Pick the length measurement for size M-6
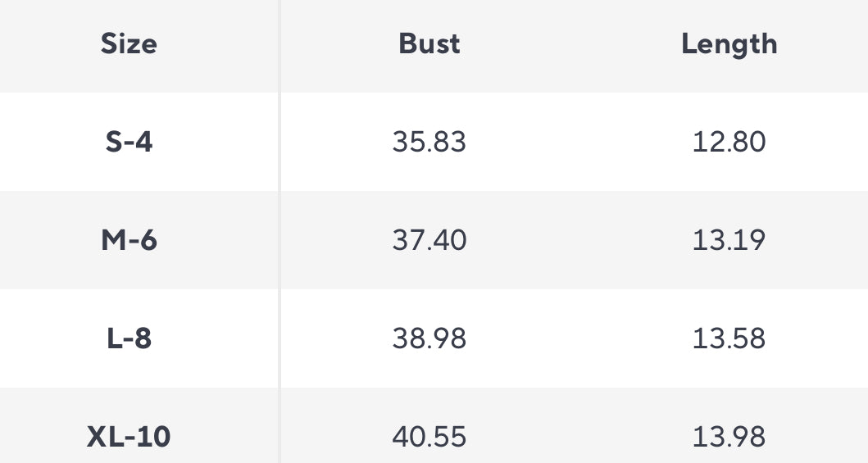Screen dimensions: 868x463 729,240
